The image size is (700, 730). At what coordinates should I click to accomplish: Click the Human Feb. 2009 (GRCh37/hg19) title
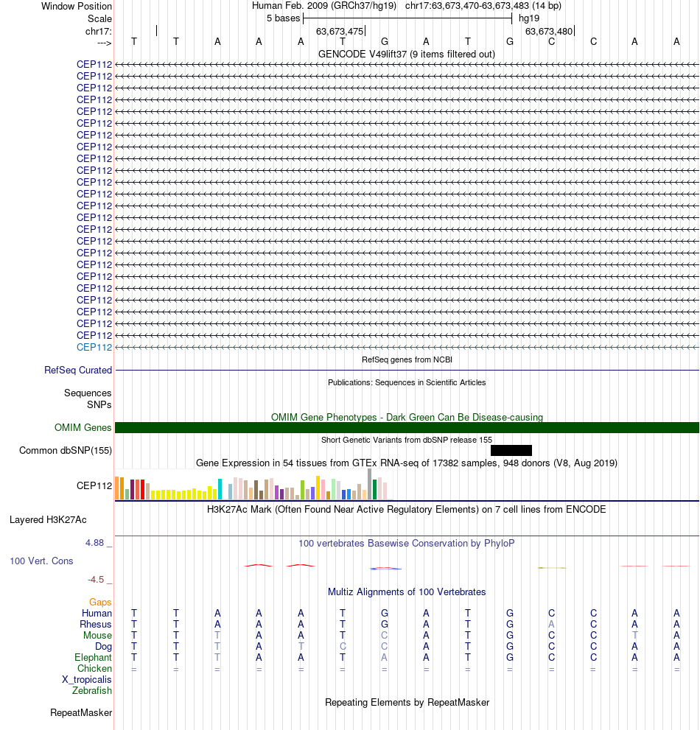click(324, 6)
